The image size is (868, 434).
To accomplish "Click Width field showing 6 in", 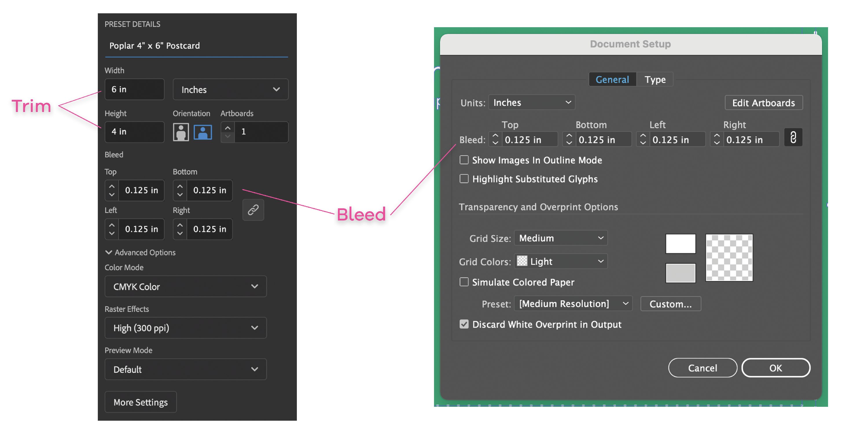I will pyautogui.click(x=135, y=89).
